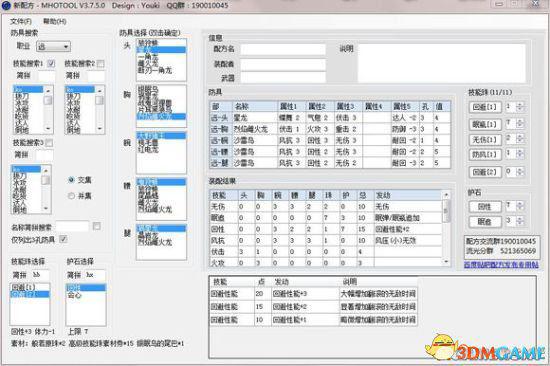Screen dimensions: 550x366
Task: Open the 职业 dropdown
Action: 53,46
